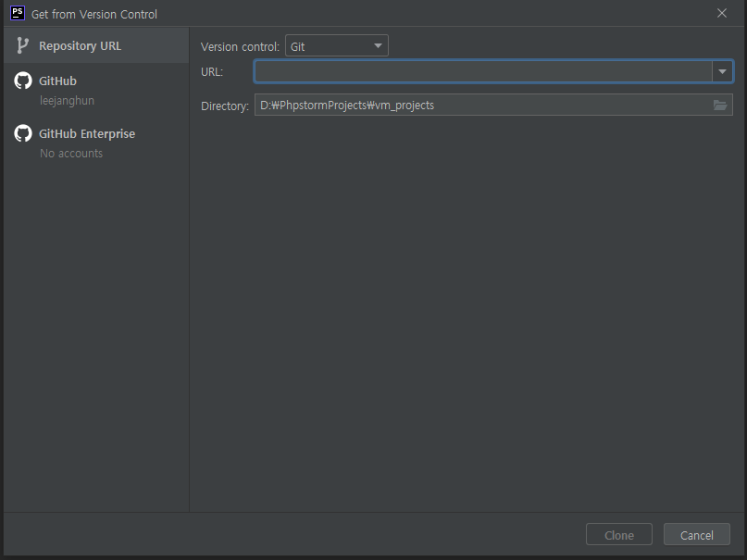Click the 'No accounts' text

click(71, 154)
